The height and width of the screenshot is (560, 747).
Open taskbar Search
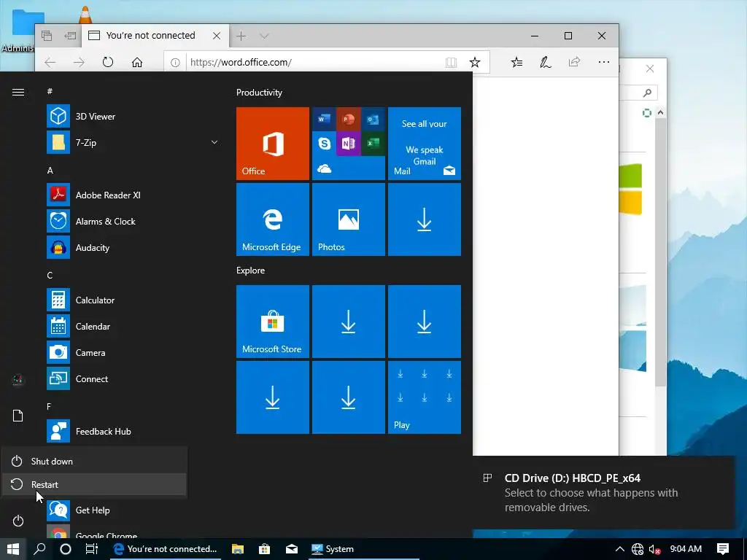(39, 549)
